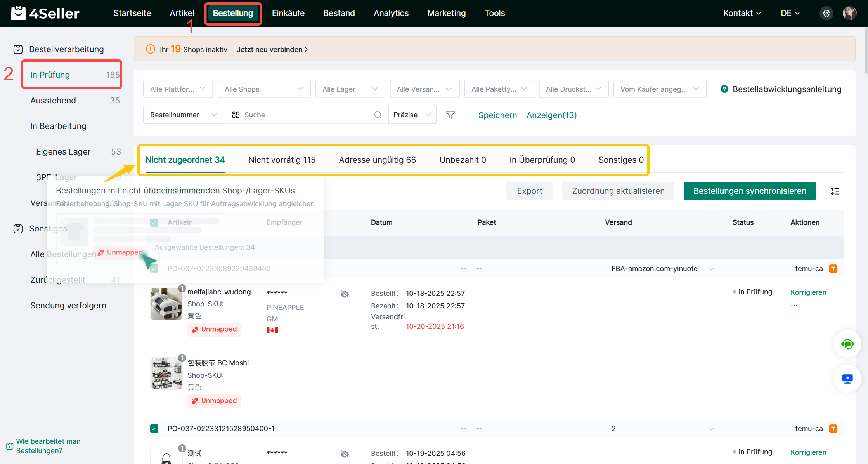Click the search magnifier icon

point(378,115)
